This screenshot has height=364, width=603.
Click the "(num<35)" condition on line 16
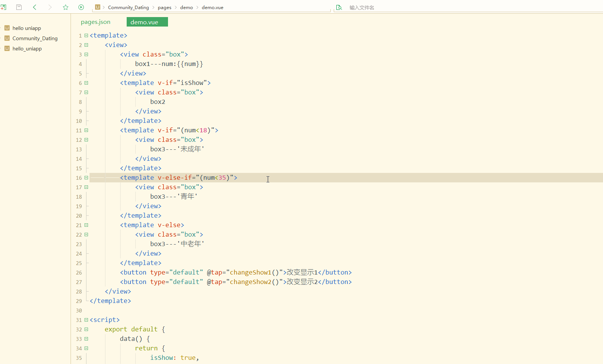click(x=215, y=177)
